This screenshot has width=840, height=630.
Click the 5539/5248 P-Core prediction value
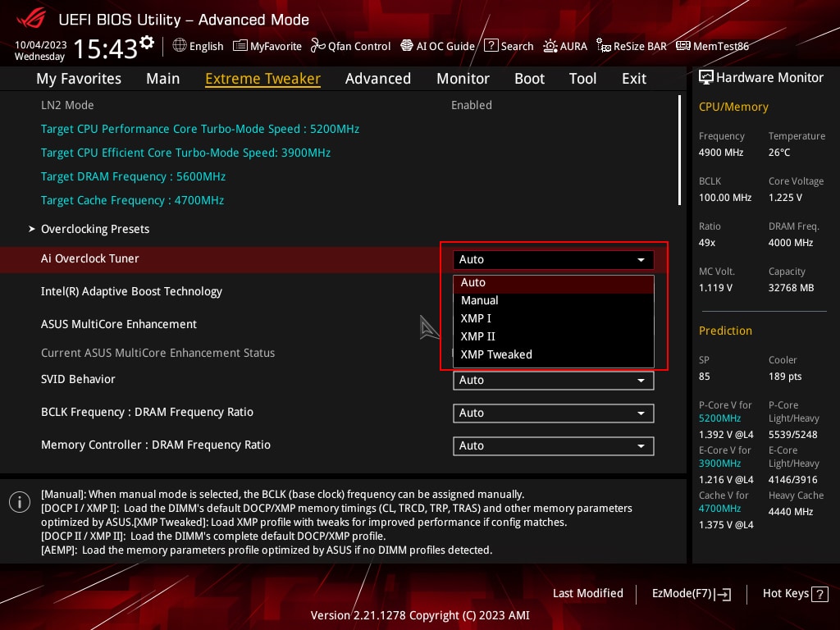[x=793, y=435]
